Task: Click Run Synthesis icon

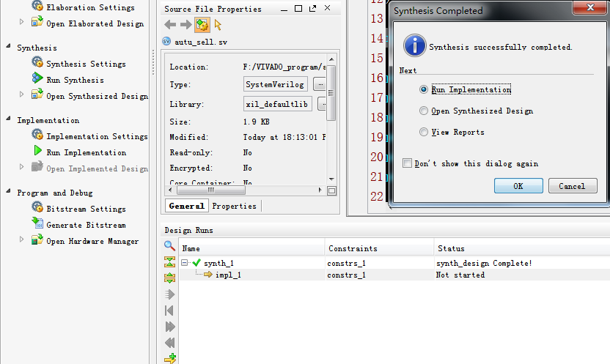Action: coord(37,78)
